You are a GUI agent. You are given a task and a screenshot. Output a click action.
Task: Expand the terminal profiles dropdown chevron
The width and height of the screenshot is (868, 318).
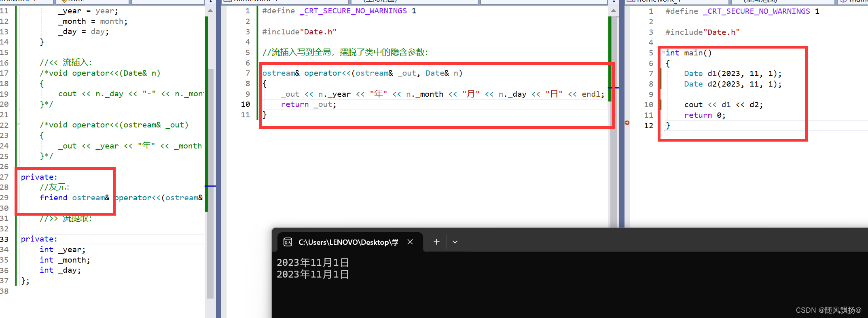455,242
